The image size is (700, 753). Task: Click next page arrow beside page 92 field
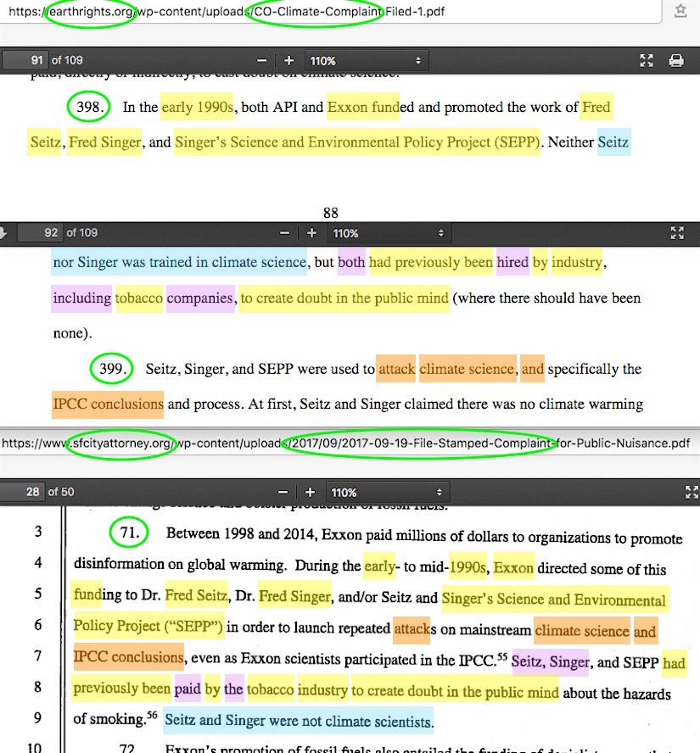click(4, 233)
